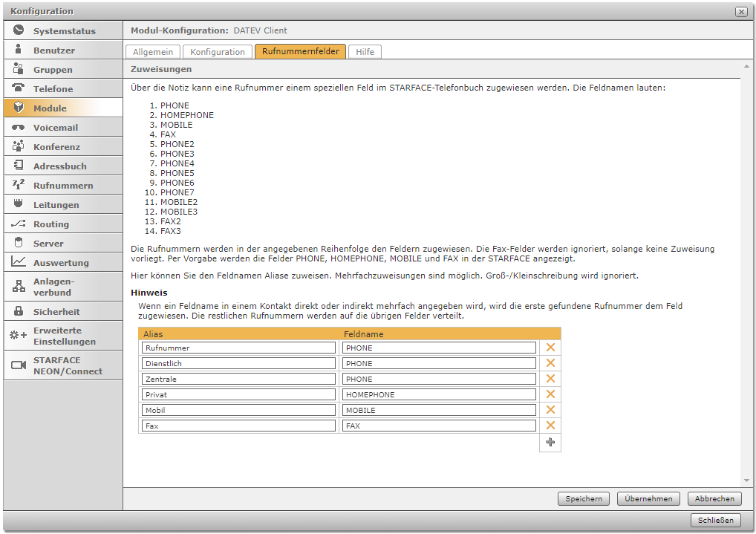Open Systemstatus from the sidebar
The height and width of the screenshot is (534, 756).
(x=63, y=31)
